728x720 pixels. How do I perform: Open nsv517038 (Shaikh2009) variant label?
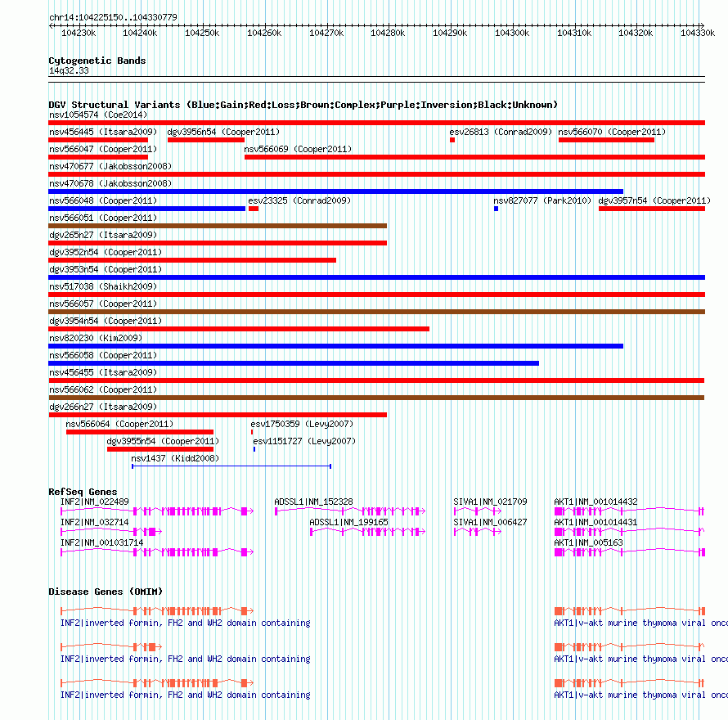[x=103, y=286]
